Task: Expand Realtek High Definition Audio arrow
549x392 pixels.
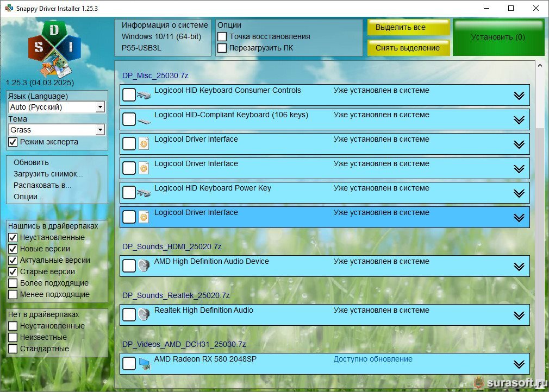Action: click(x=519, y=315)
